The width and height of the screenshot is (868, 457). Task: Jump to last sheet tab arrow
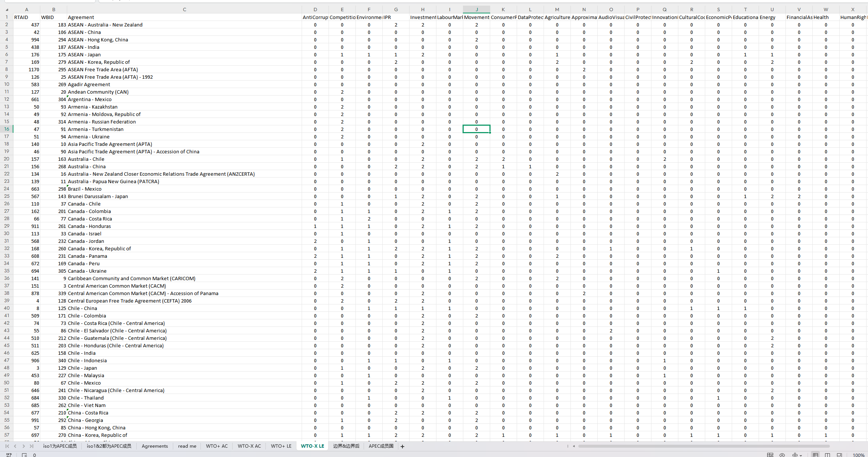(x=32, y=446)
